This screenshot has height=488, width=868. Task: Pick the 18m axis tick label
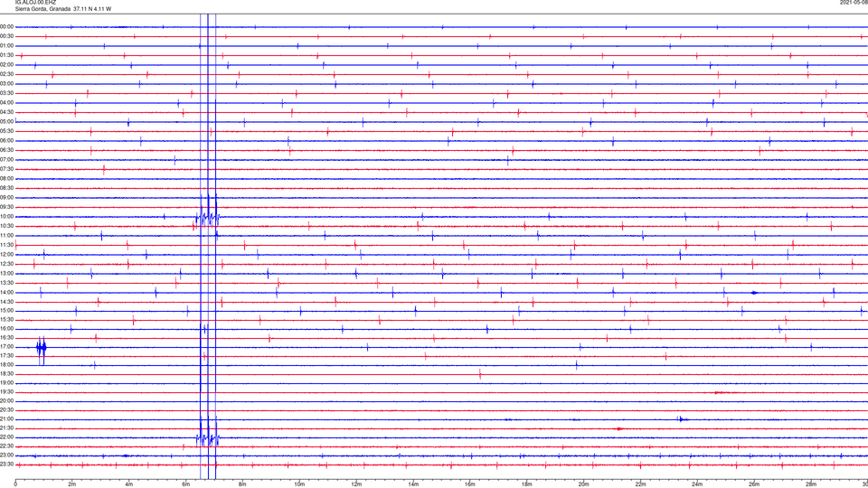[x=526, y=484]
